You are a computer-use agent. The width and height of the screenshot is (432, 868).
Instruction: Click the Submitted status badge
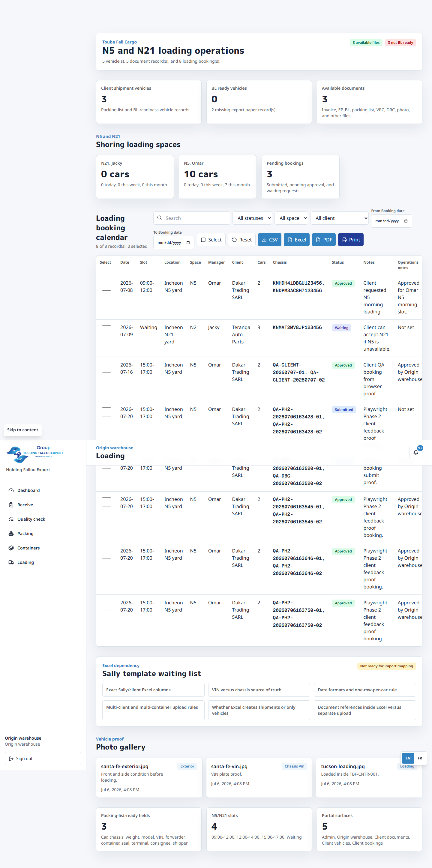(344, 410)
